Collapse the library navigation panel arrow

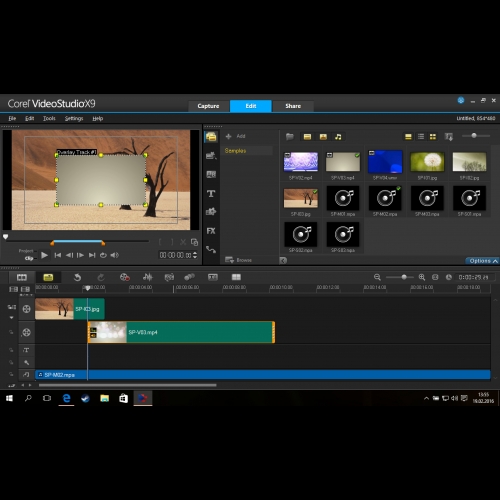tap(283, 260)
